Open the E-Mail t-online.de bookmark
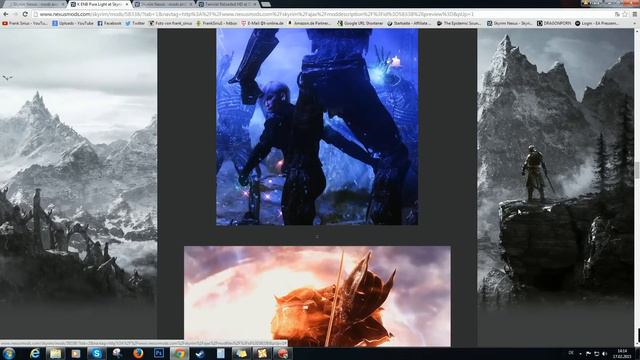This screenshot has width=640, height=360. 262,23
